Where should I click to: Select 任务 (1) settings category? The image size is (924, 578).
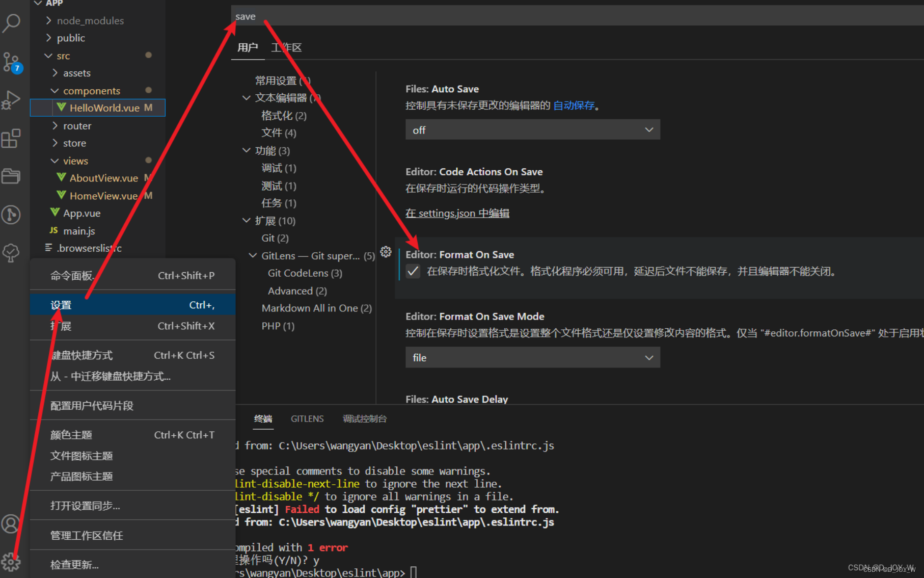point(279,203)
